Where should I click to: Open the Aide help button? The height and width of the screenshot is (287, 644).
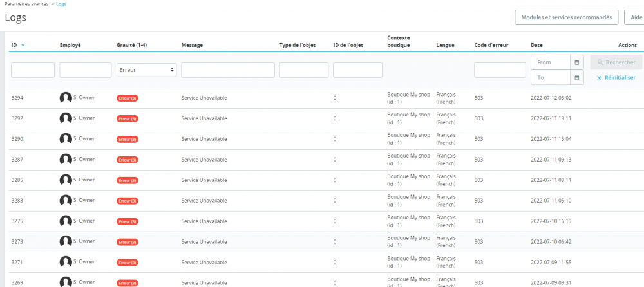click(x=634, y=17)
